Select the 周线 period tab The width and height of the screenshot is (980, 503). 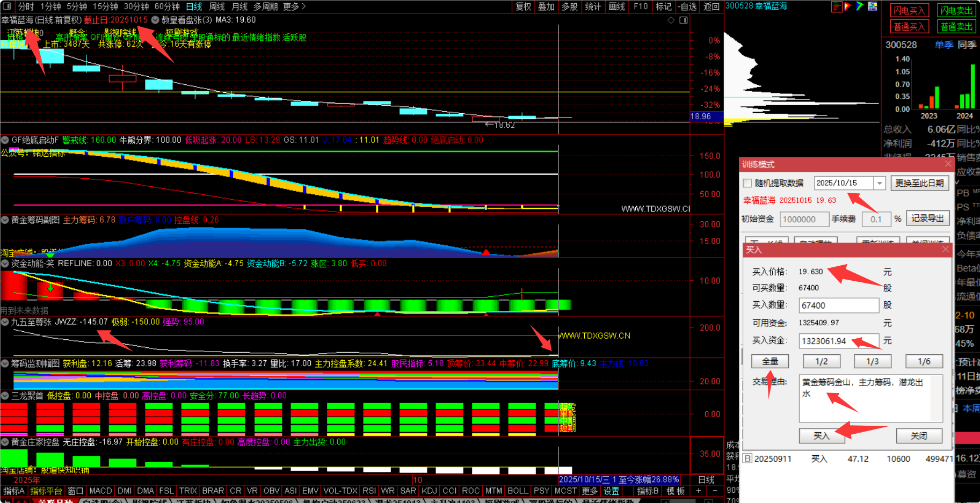(217, 6)
